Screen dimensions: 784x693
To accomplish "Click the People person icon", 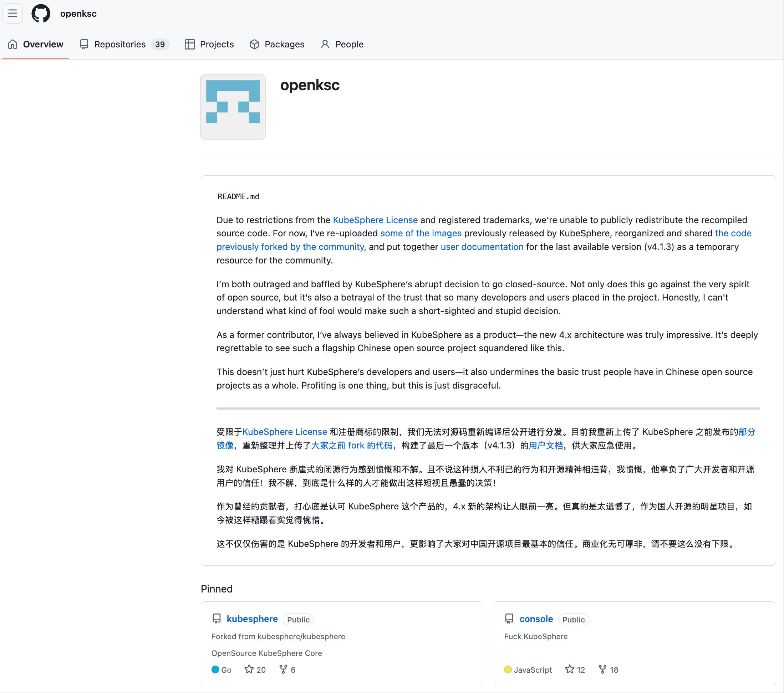I will (x=325, y=45).
